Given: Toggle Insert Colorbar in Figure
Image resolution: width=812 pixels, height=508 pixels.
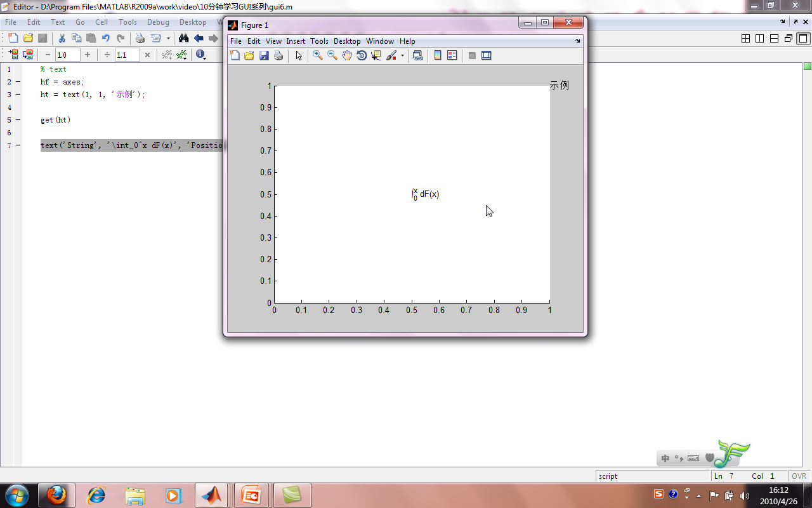Looking at the screenshot, I should [x=438, y=56].
